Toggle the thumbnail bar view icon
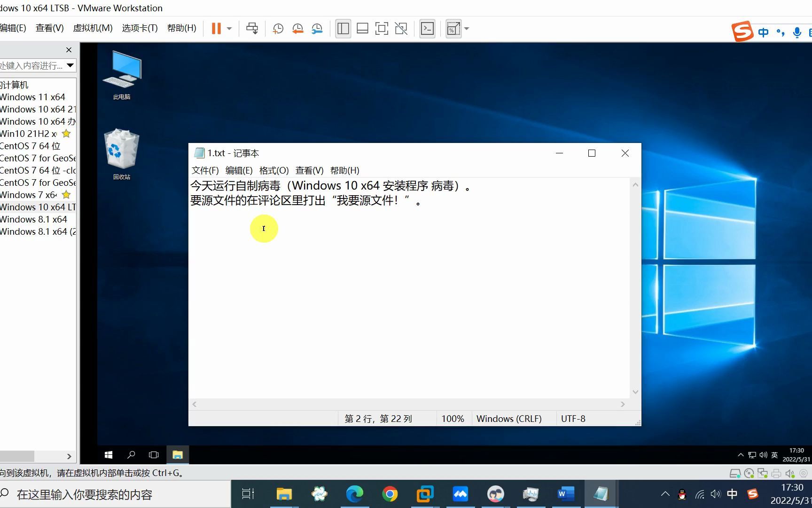The width and height of the screenshot is (812, 508). [362, 29]
